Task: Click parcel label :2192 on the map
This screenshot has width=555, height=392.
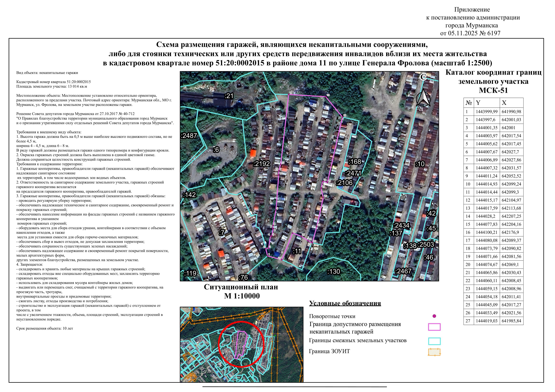Action: coord(262,164)
